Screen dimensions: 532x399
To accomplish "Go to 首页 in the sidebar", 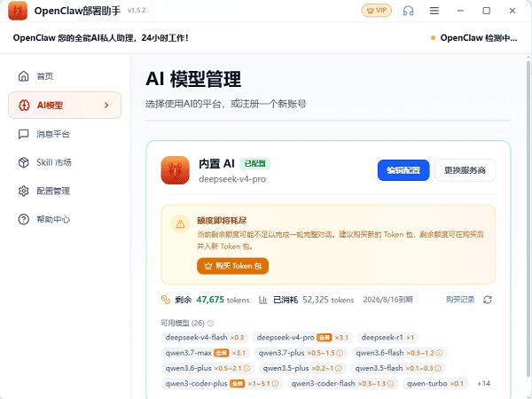I will click(65, 76).
